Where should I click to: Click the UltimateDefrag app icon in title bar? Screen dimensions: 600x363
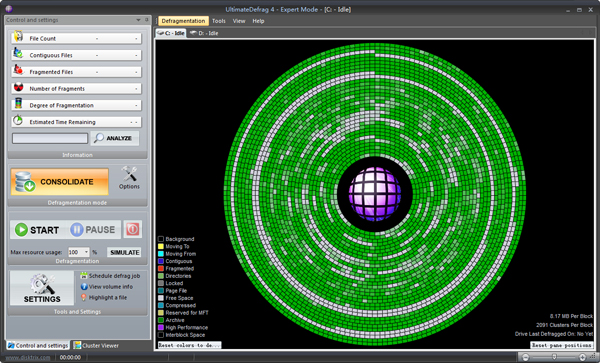pyautogui.click(x=9, y=9)
